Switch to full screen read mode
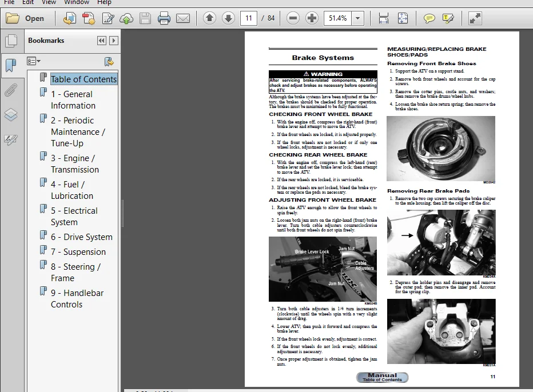 coord(475,18)
